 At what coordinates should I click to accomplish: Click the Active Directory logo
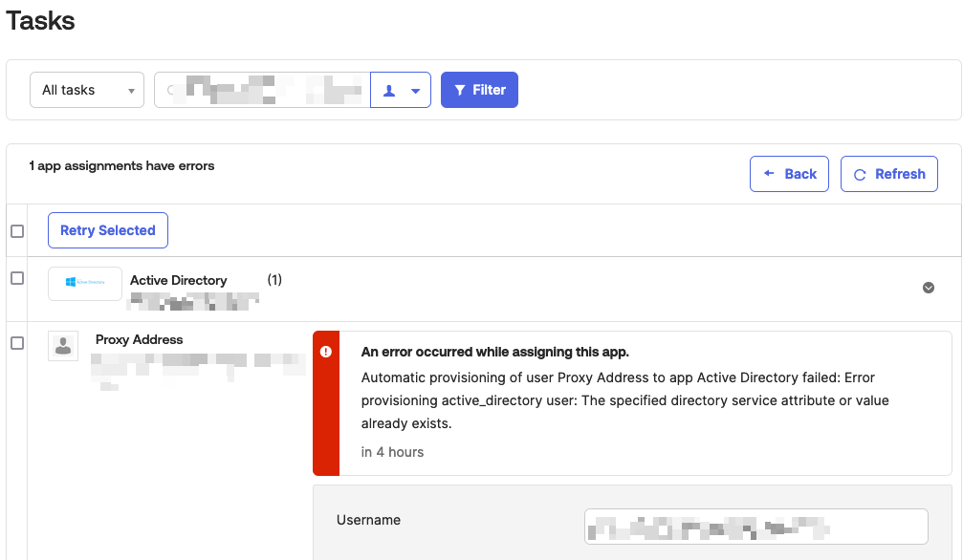pyautogui.click(x=85, y=282)
